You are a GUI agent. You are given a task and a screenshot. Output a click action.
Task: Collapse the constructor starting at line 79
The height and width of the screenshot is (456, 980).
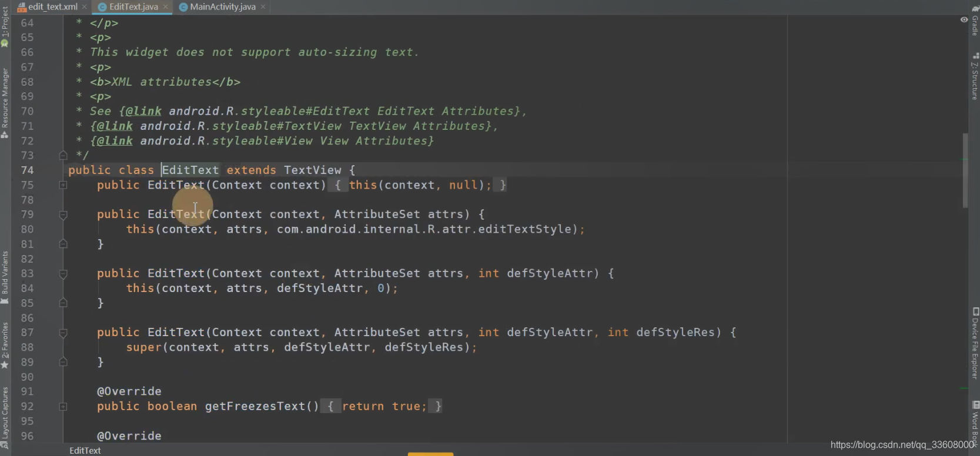coord(63,215)
